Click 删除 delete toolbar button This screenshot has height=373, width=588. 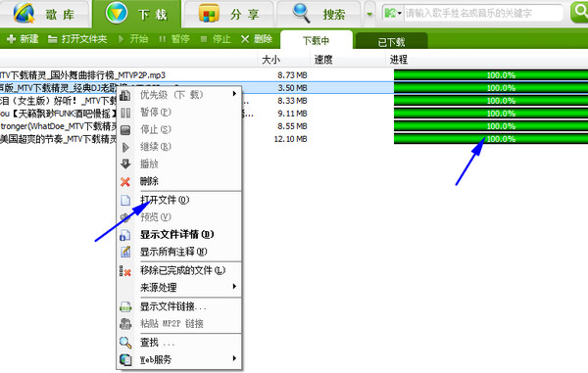(x=257, y=38)
